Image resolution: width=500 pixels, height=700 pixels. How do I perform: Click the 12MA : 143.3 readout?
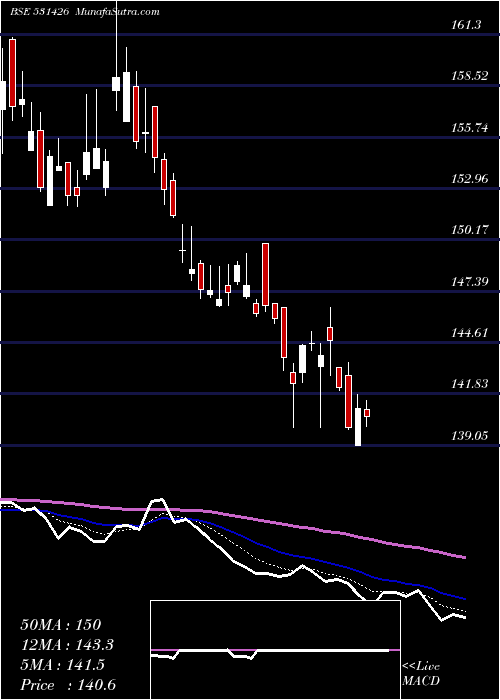67,645
